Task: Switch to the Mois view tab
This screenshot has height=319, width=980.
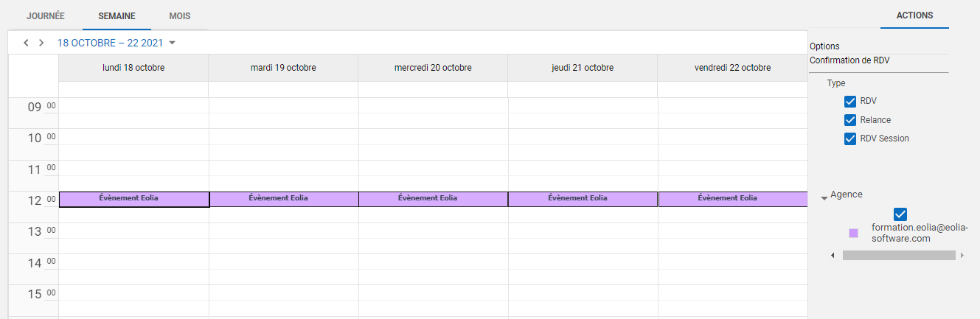Action: 179,15
